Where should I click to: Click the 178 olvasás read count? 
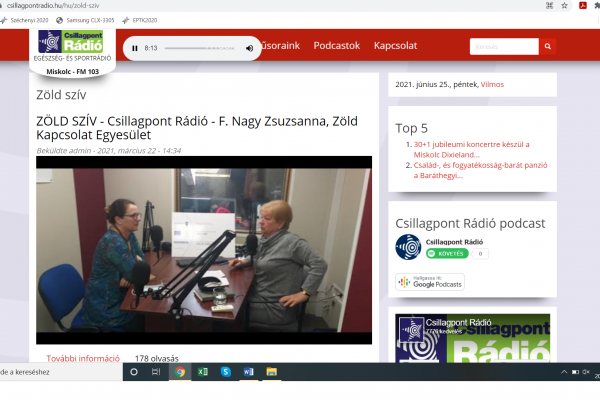157,358
